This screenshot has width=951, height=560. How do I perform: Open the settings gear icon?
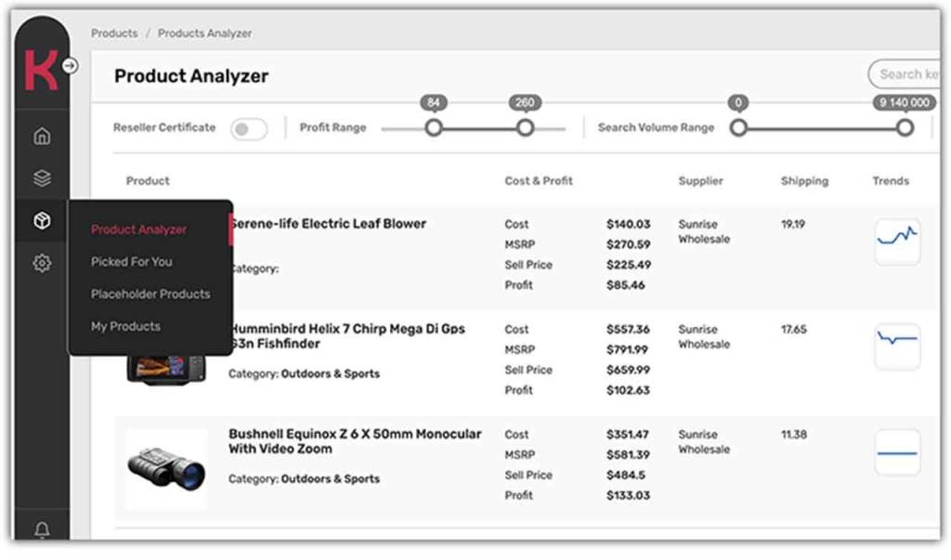click(x=42, y=264)
